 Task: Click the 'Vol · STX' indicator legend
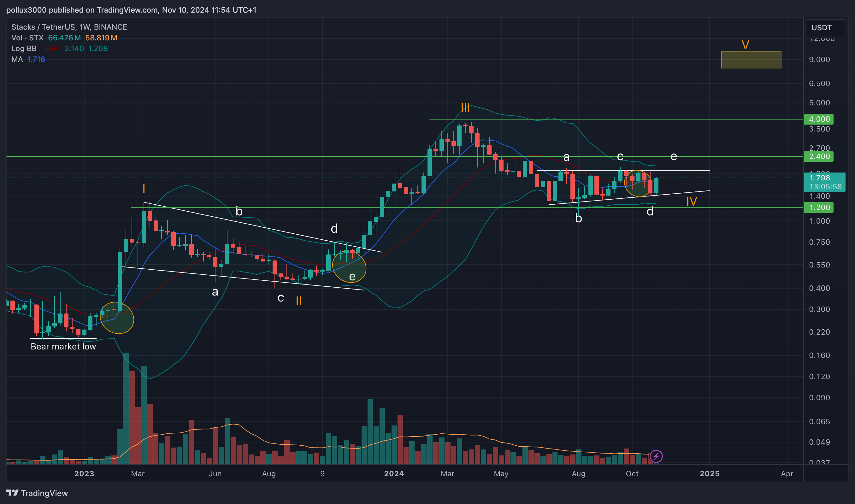(27, 38)
